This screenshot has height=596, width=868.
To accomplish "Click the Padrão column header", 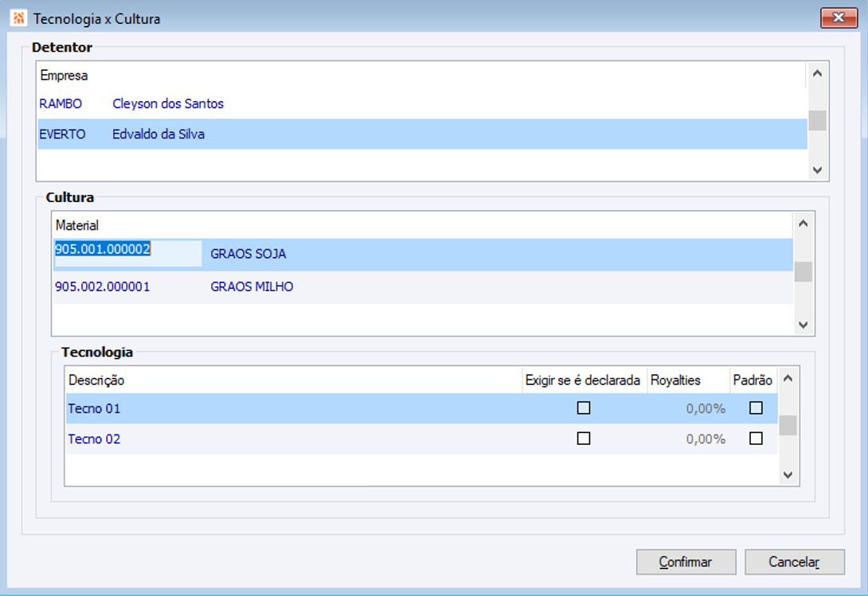I will (753, 380).
